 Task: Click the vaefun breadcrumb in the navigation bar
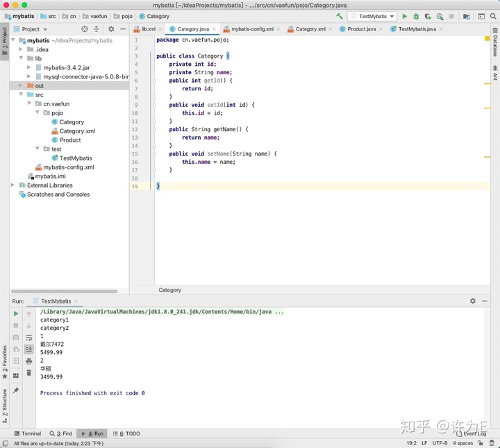pyautogui.click(x=94, y=16)
